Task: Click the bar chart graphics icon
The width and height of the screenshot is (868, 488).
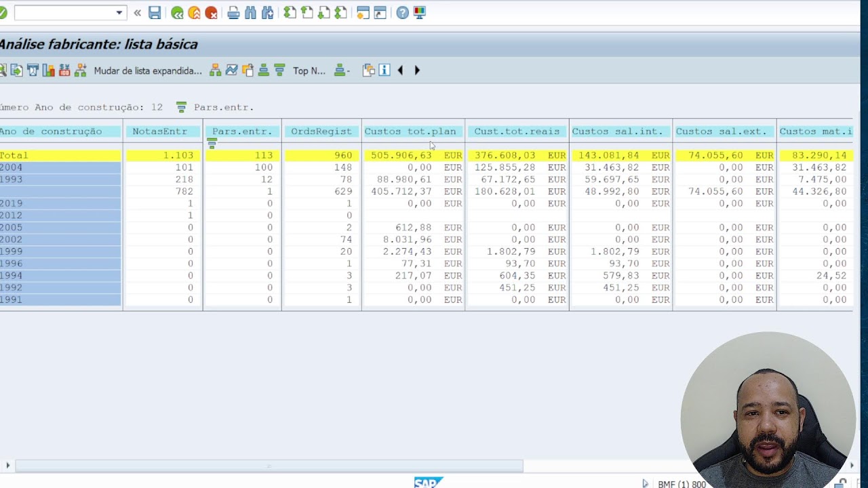Action: (48, 70)
